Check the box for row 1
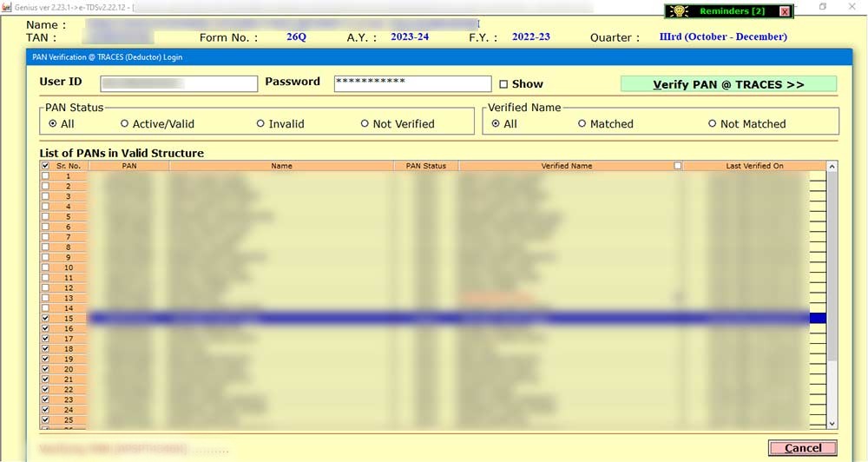Viewport: 868px width, 462px height. [45, 176]
